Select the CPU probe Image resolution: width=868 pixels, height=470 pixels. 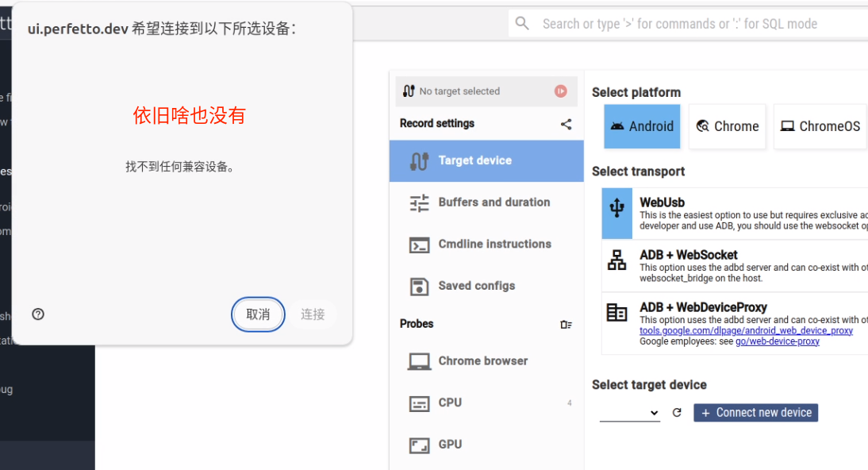tap(486, 403)
